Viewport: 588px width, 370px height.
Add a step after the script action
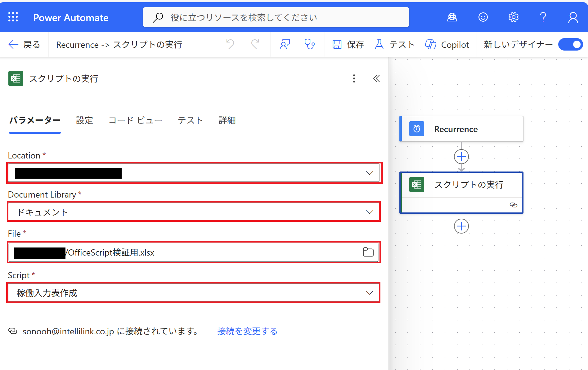(461, 226)
